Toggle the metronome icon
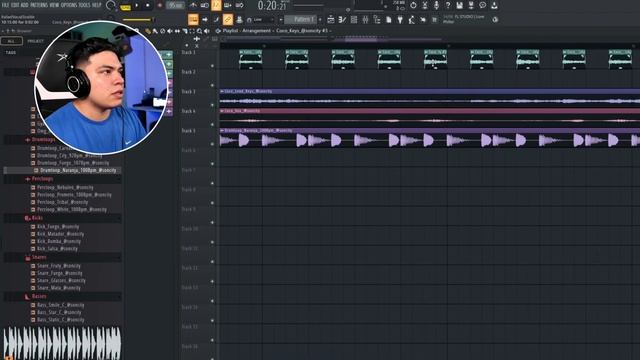This screenshot has width=640, height=360. pyautogui.click(x=194, y=5)
